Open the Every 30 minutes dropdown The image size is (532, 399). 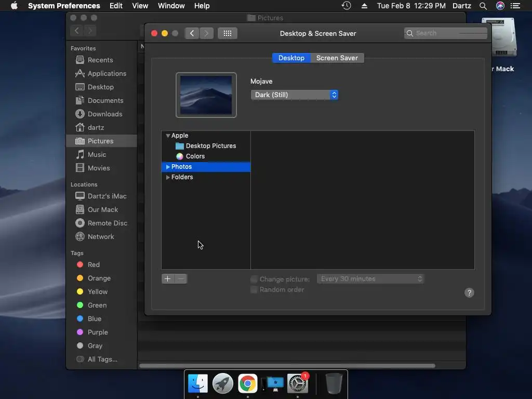click(371, 279)
